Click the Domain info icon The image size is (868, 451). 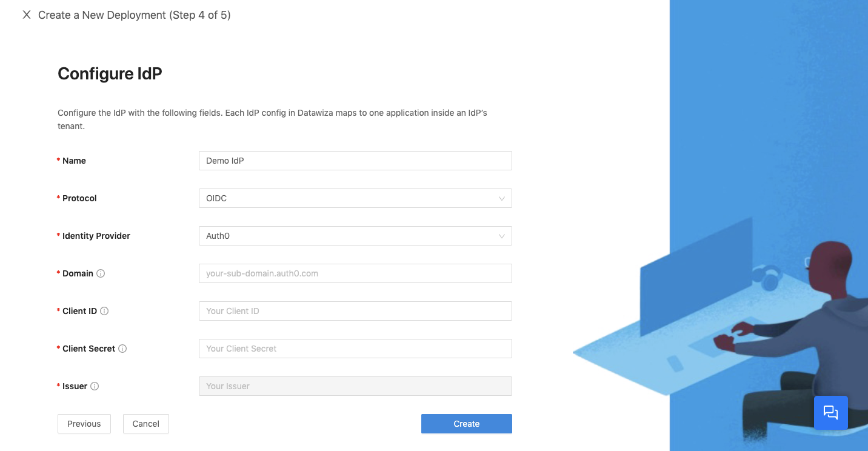pos(101,273)
